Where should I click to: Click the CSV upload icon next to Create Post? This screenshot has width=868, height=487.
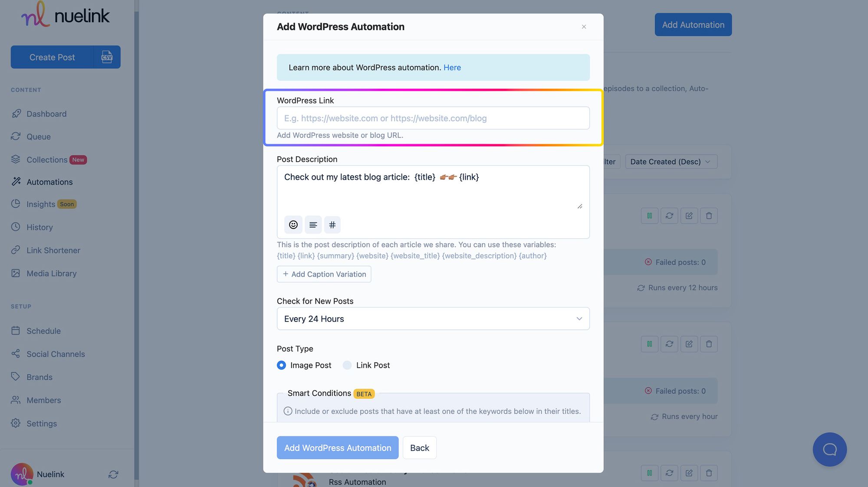(x=107, y=57)
